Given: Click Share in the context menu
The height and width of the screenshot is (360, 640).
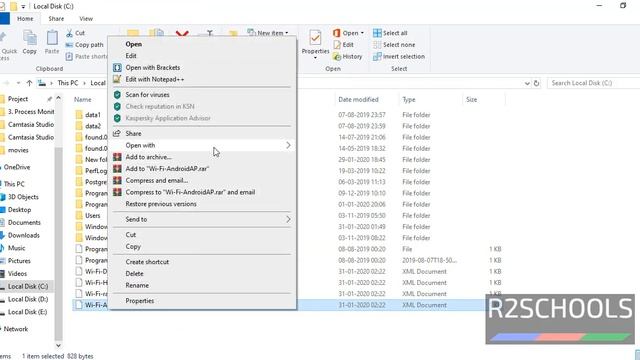Looking at the screenshot, I should click(203, 133).
